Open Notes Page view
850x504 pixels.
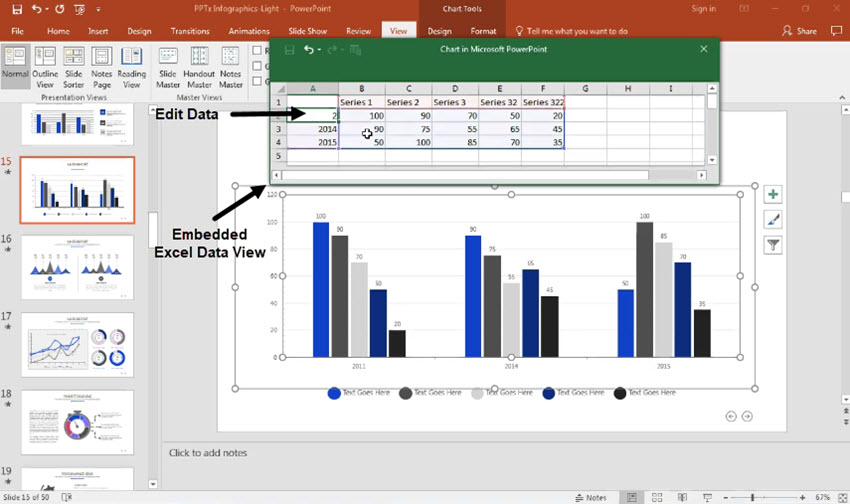(x=101, y=68)
